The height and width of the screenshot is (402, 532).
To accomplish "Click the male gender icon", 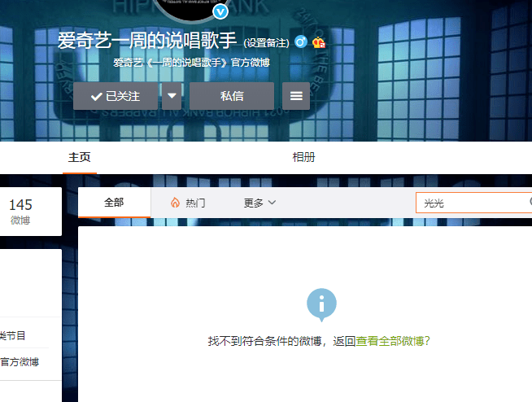I will [301, 42].
